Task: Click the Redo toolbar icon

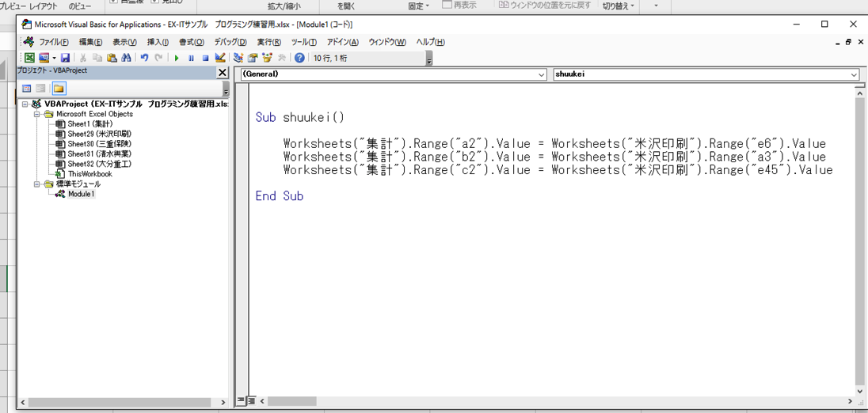Action: [158, 58]
